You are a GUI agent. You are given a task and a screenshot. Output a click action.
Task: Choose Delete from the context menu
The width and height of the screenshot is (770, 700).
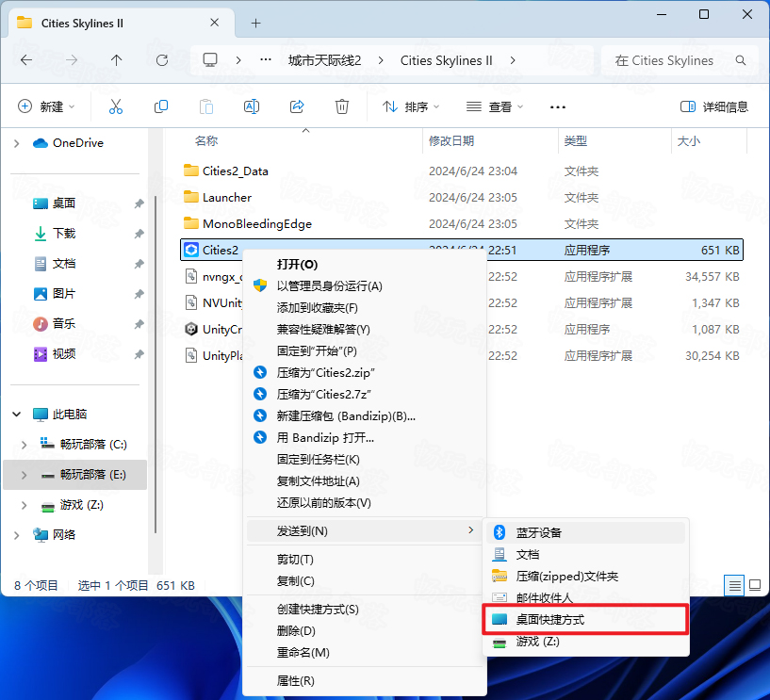pos(296,631)
